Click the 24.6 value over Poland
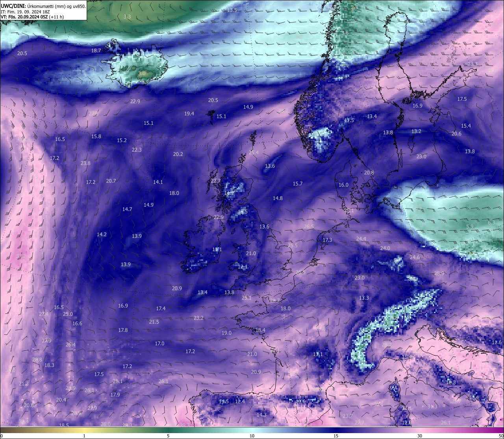The height and width of the screenshot is (439, 504). (x=415, y=257)
